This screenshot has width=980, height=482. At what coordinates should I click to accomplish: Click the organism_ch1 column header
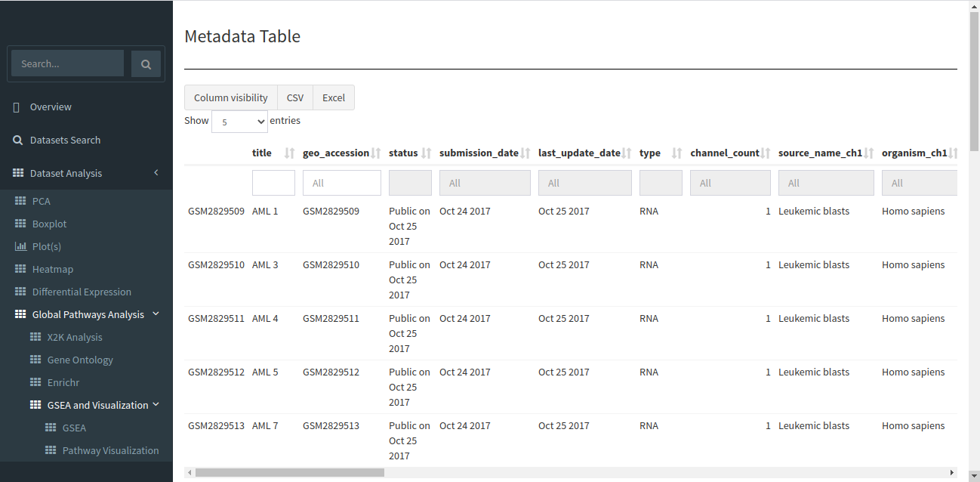914,153
